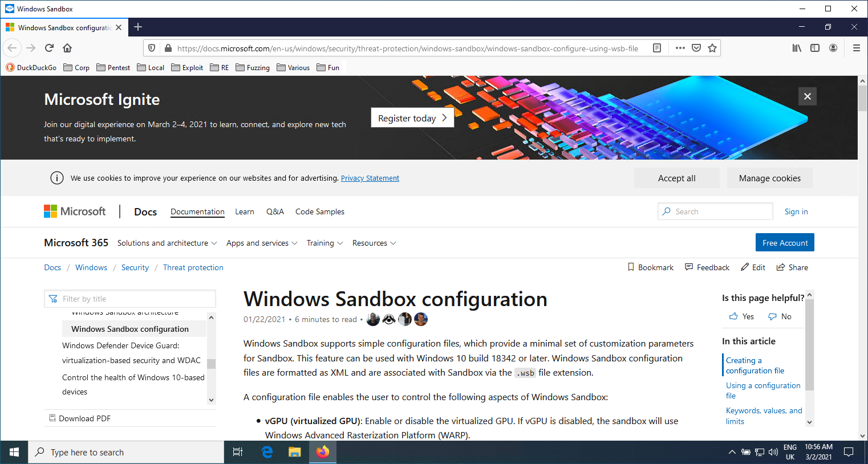
Task: Click the volume speaker tray icon
Action: pos(773,452)
